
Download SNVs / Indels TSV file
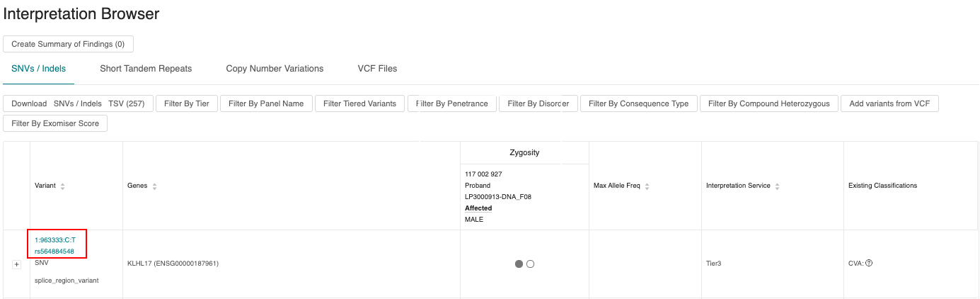click(78, 103)
